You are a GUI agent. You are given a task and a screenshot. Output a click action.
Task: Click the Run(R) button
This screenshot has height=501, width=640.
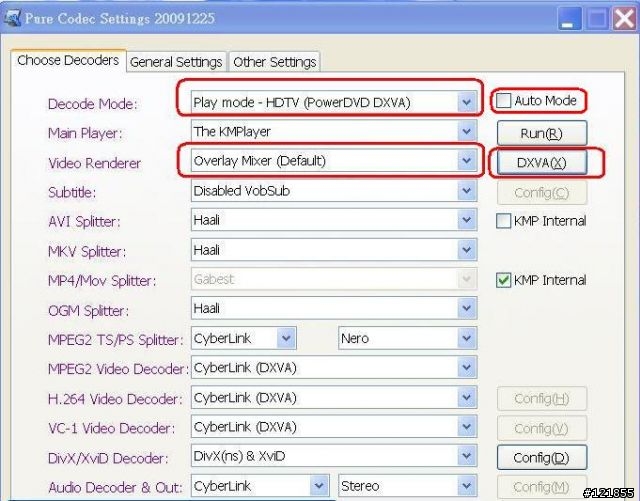point(542,133)
